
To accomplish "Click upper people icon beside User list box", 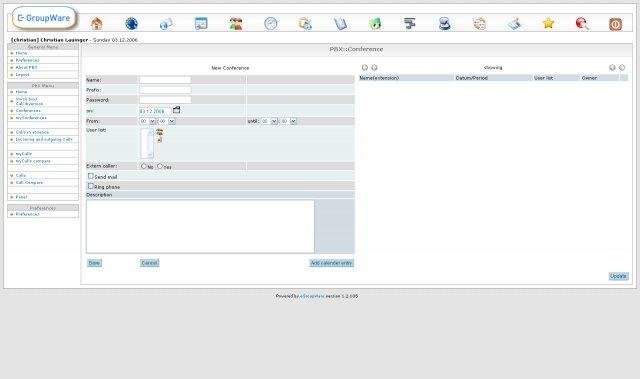I will (160, 131).
